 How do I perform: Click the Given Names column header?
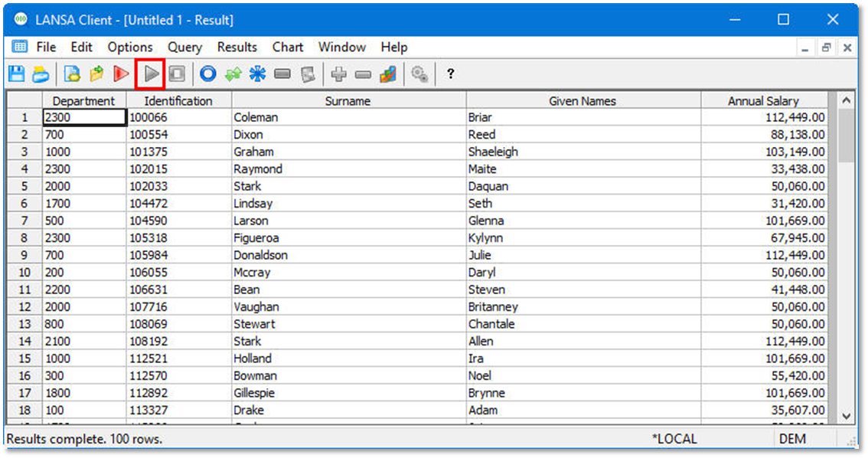coord(583,101)
